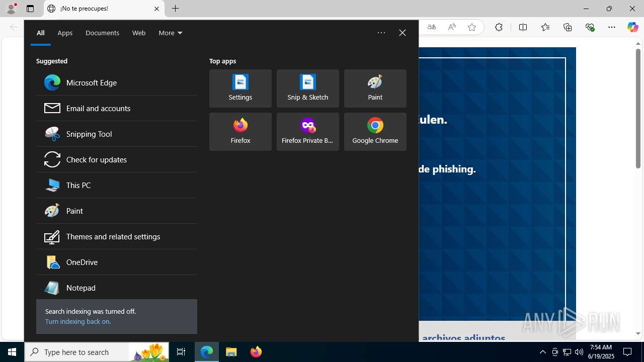Expand the More filter dropdown
The width and height of the screenshot is (644, 362).
(171, 33)
